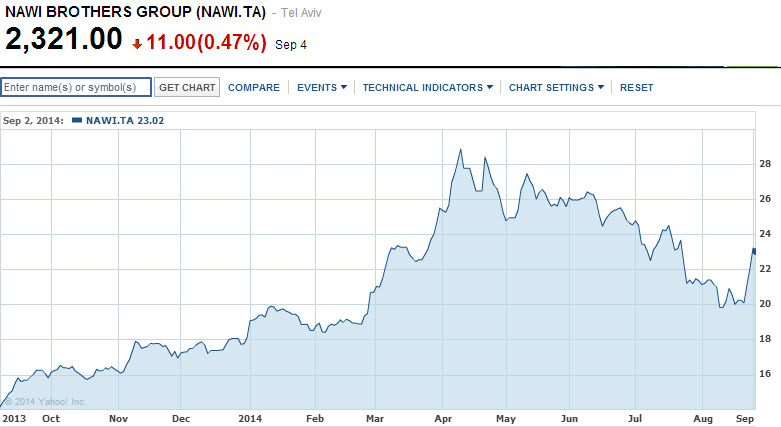Click the Sep 4 date next to price
This screenshot has width=781, height=427.
(x=291, y=45)
